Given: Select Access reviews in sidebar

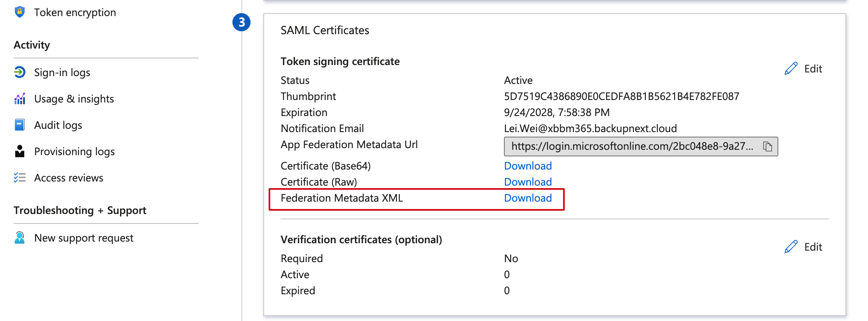Looking at the screenshot, I should [x=69, y=178].
